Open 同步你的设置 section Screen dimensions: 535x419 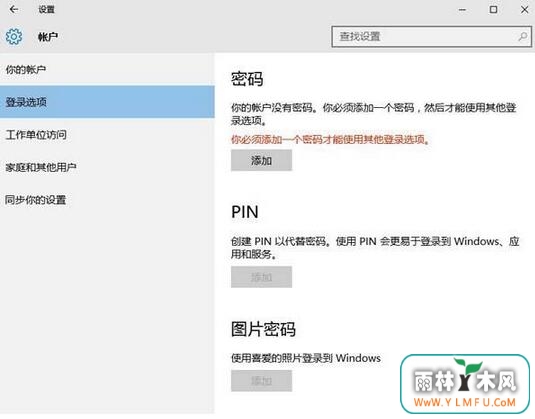[x=107, y=200]
